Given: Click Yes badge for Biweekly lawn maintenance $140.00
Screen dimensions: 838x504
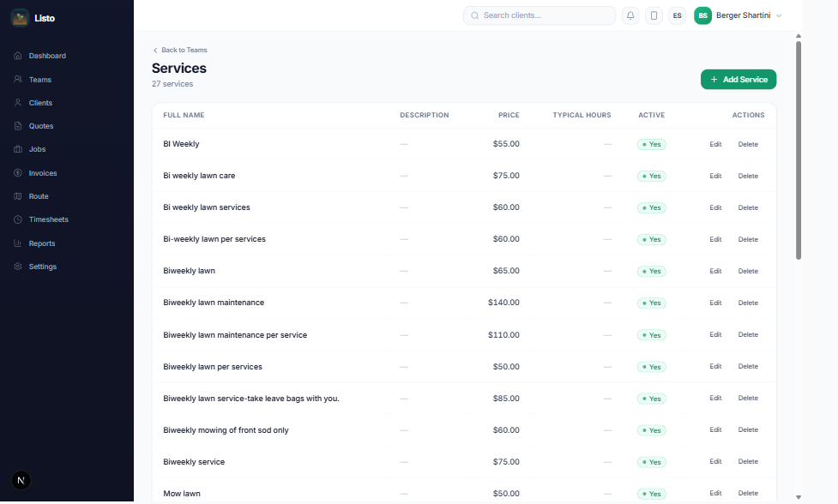Looking at the screenshot, I should 652,303.
